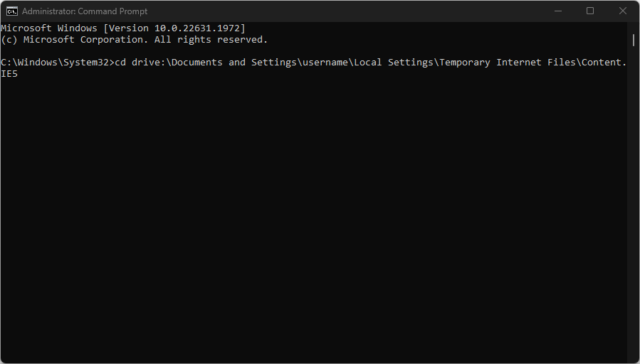This screenshot has height=364, width=640.
Task: Close the Administrator Command Prompt window
Action: pyautogui.click(x=622, y=11)
